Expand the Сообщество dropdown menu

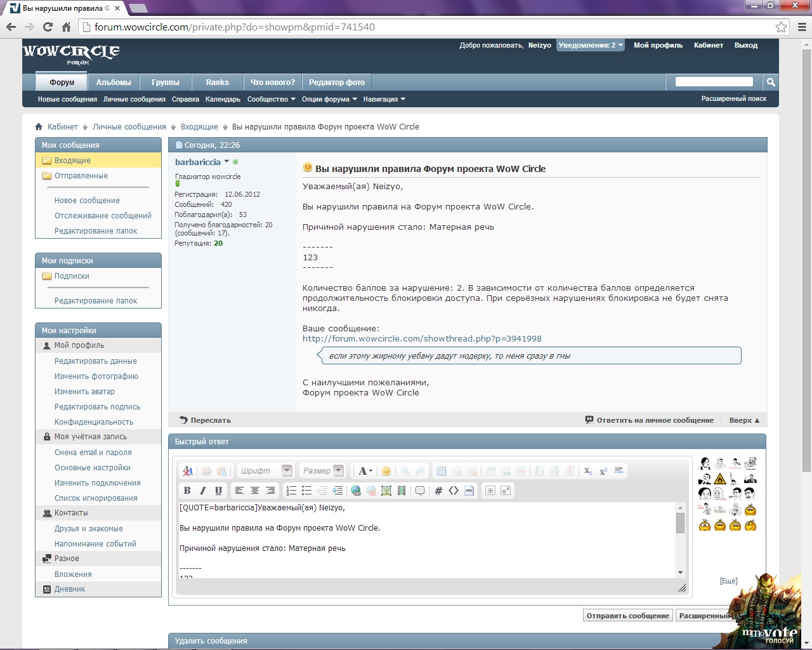pyautogui.click(x=272, y=99)
